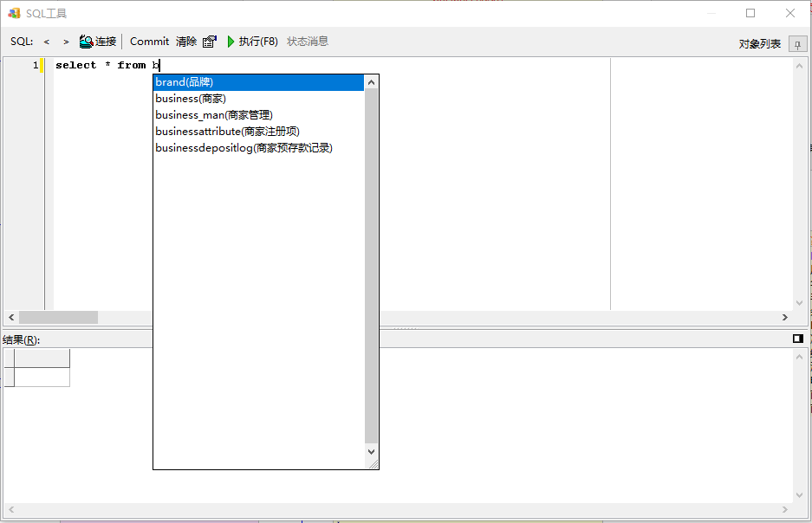Click line number 1 in gutter
The image size is (812, 523).
coord(36,65)
